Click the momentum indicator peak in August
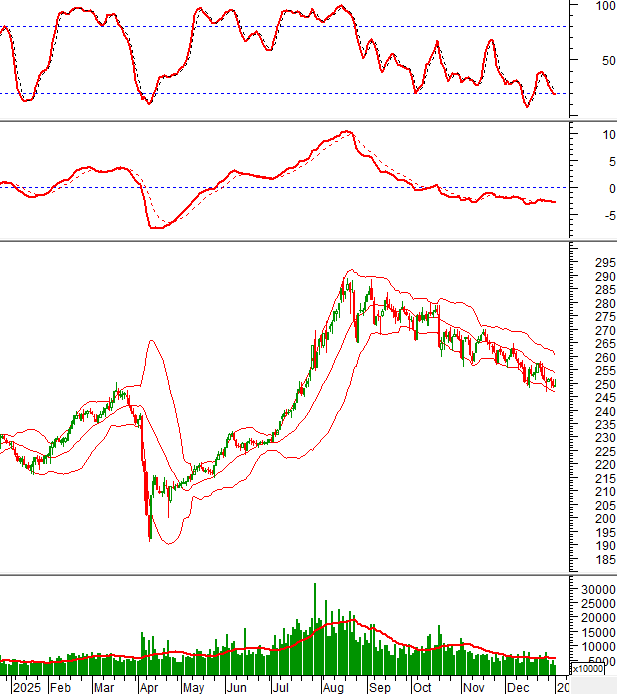Image resolution: width=617 pixels, height=694 pixels. [x=346, y=132]
